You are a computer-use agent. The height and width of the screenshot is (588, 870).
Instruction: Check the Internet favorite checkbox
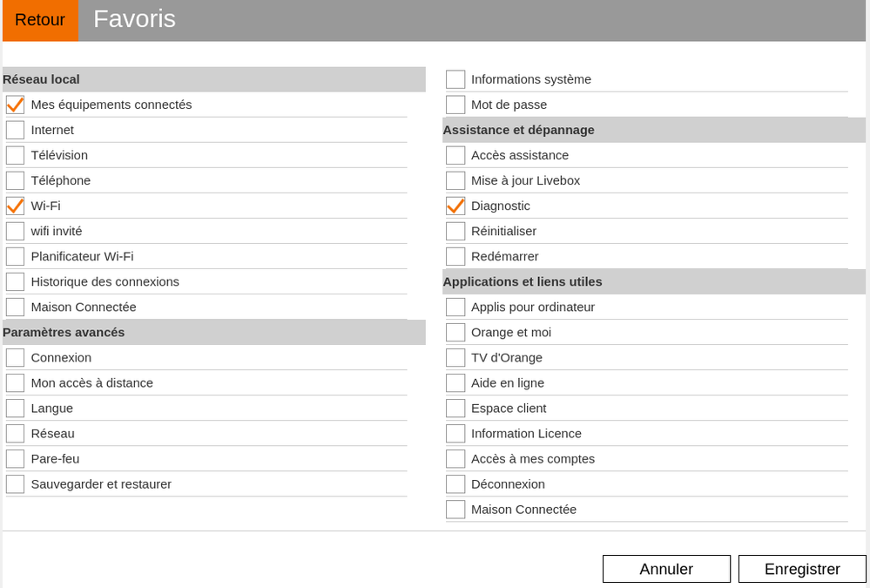pos(15,129)
